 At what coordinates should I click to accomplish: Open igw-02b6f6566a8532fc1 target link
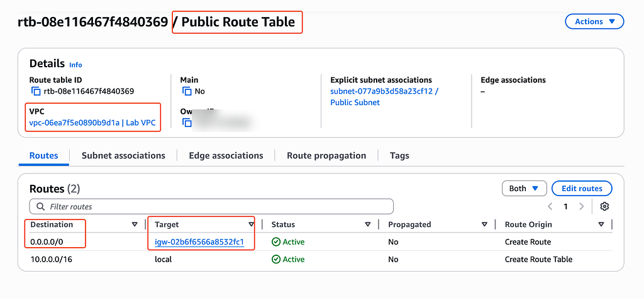pos(199,242)
